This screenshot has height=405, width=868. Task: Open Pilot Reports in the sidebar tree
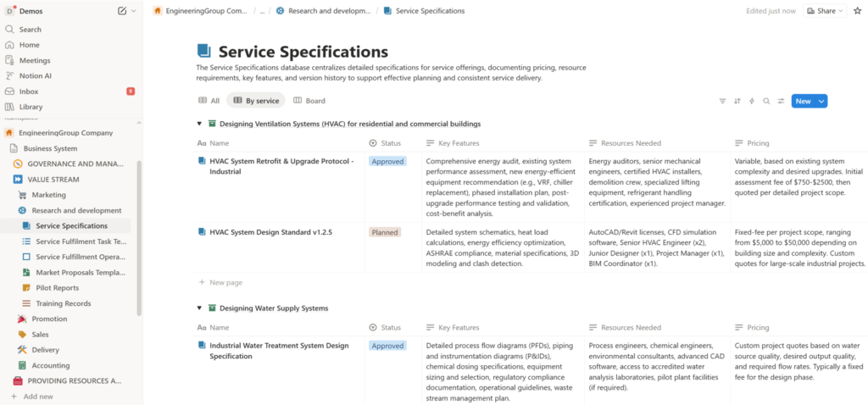[58, 288]
